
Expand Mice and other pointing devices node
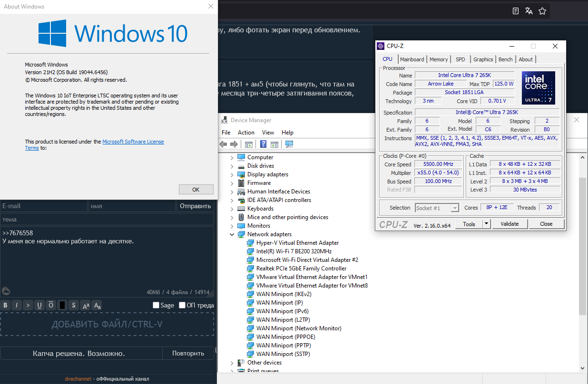point(232,217)
